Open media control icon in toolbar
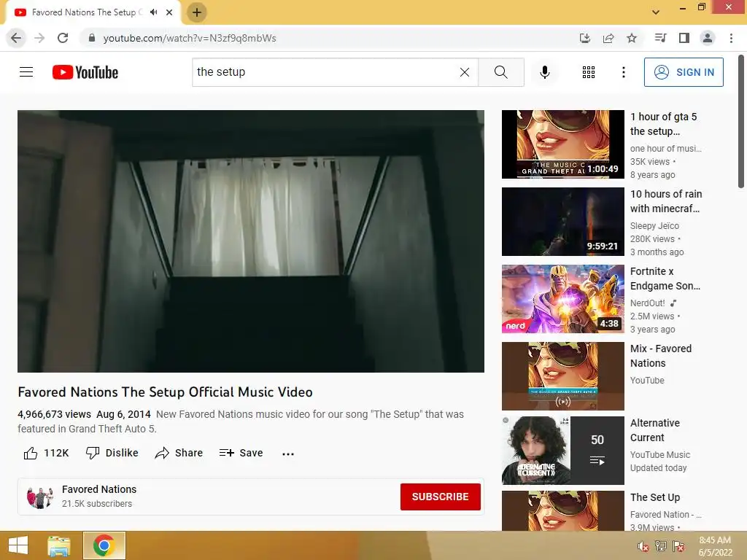 [660, 38]
